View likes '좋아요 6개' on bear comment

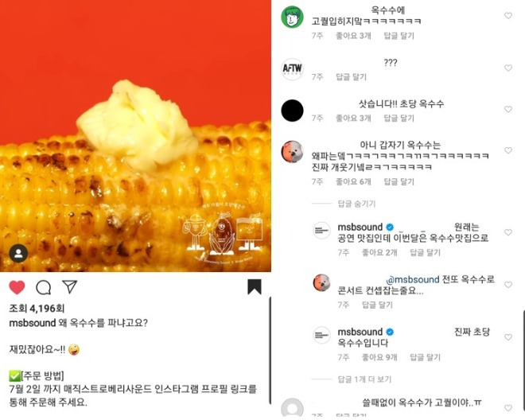pos(353,181)
